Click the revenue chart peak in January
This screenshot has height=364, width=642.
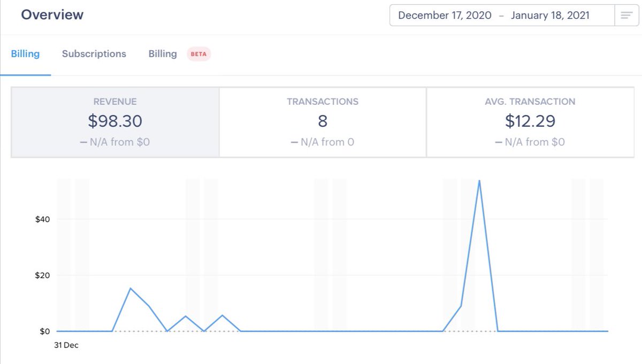[480, 182]
